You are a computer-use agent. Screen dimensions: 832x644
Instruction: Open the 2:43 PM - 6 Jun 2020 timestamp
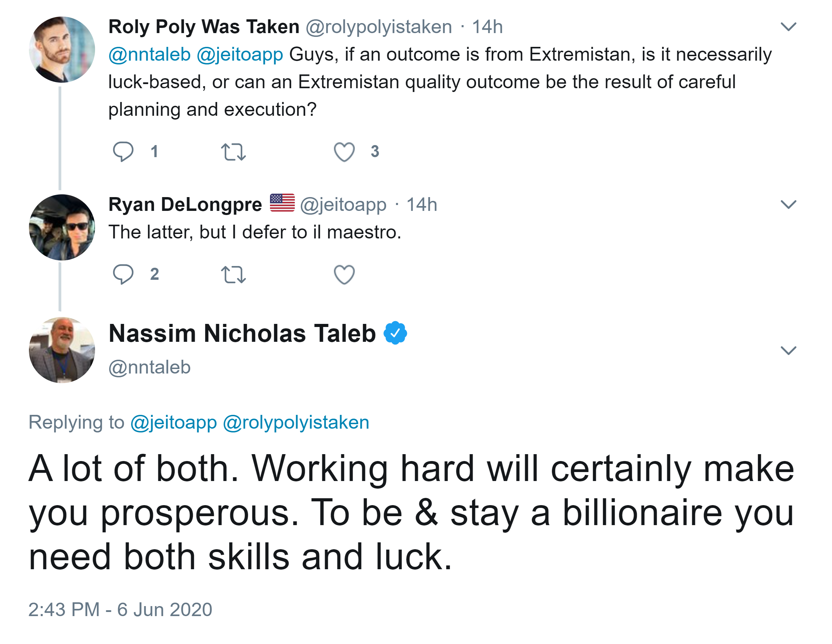click(120, 609)
